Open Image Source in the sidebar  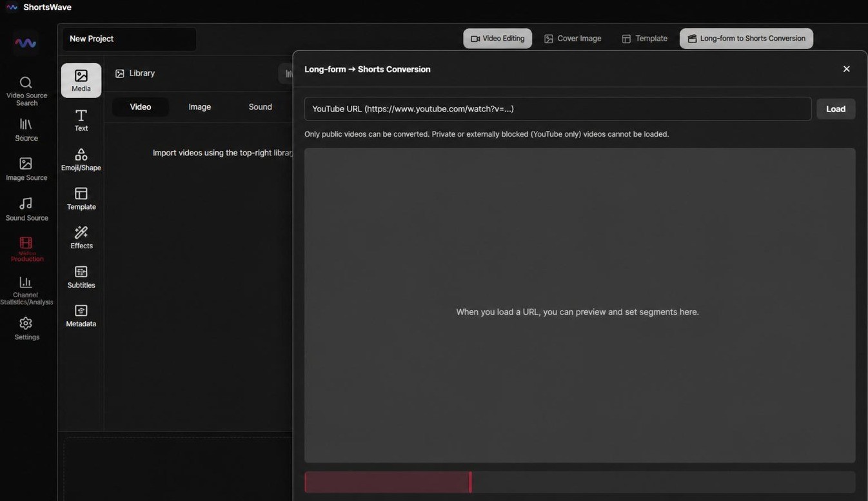[26, 169]
